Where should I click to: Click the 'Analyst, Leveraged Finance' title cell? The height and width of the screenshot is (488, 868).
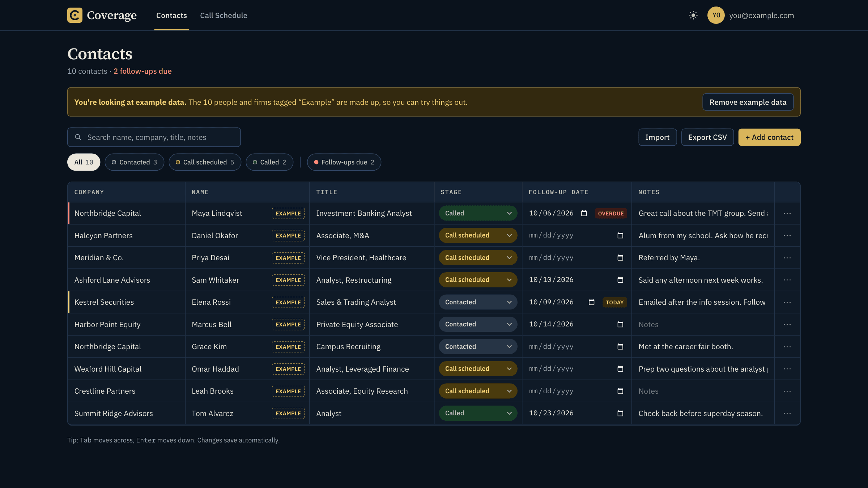coord(371,369)
